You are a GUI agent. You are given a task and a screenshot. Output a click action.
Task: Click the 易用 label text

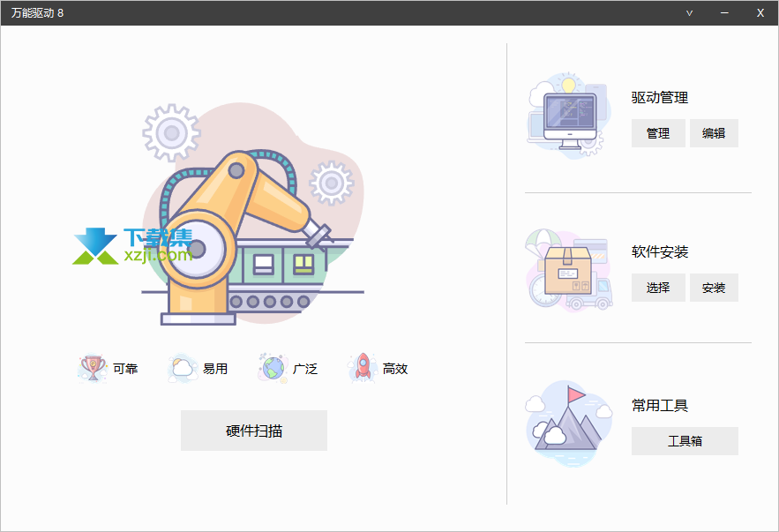(215, 369)
